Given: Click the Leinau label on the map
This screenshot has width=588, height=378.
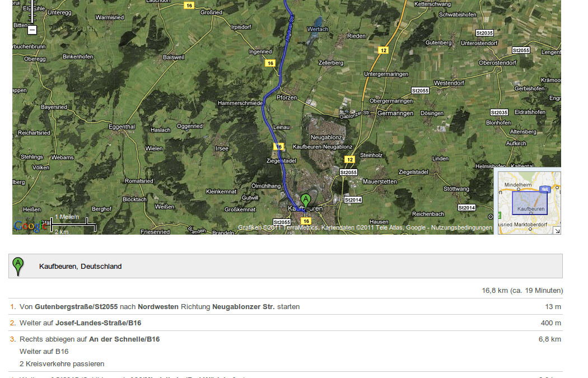Looking at the screenshot, I should (x=281, y=127).
